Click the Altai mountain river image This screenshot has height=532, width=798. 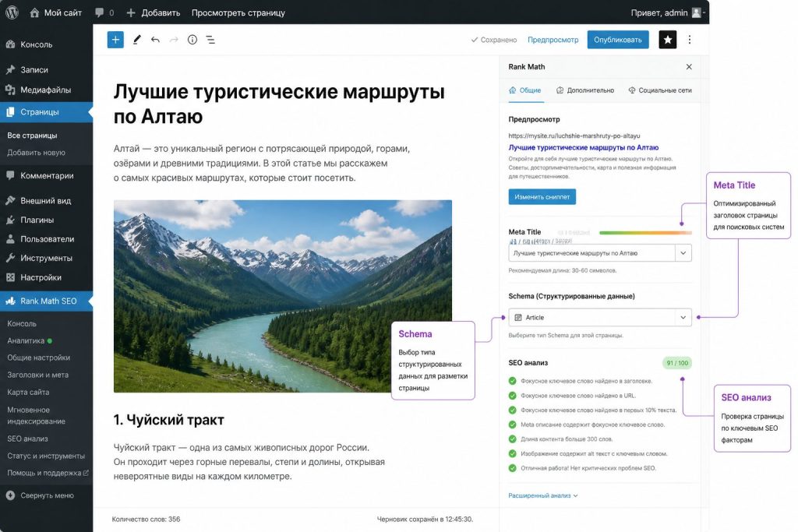[x=283, y=296]
